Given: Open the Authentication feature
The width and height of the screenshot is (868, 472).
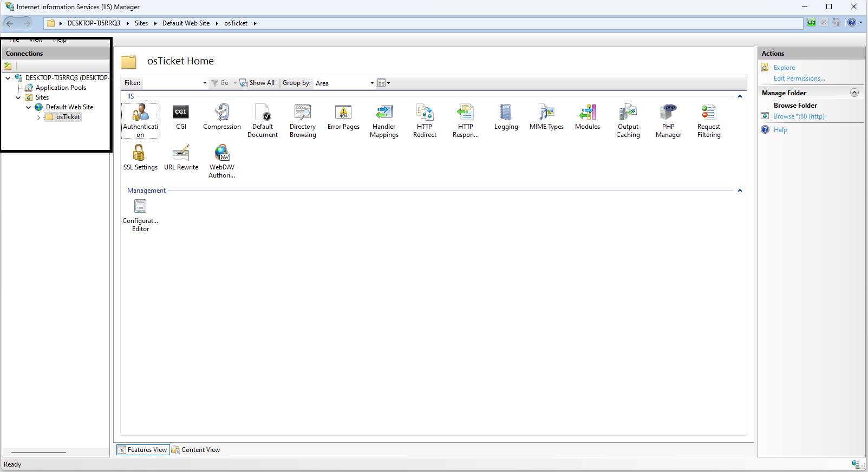Looking at the screenshot, I should pyautogui.click(x=141, y=121).
